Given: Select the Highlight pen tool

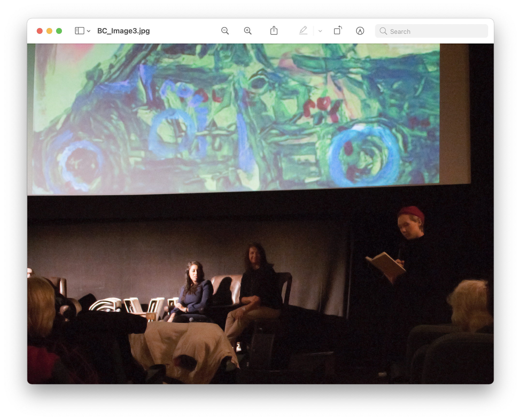Looking at the screenshot, I should (303, 31).
